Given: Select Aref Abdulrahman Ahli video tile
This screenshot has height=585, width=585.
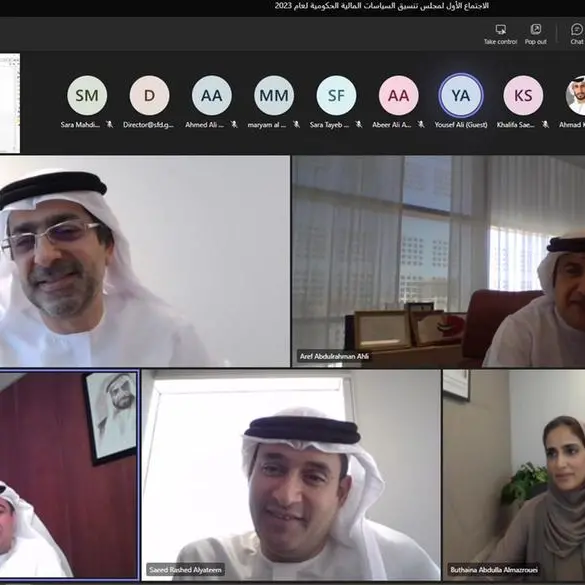Looking at the screenshot, I should (438, 261).
